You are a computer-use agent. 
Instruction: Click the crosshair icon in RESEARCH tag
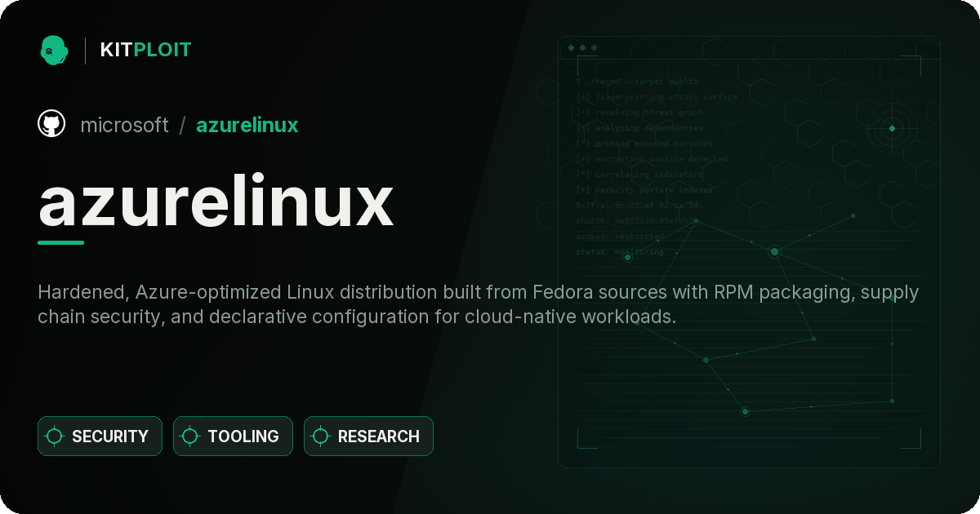321,436
